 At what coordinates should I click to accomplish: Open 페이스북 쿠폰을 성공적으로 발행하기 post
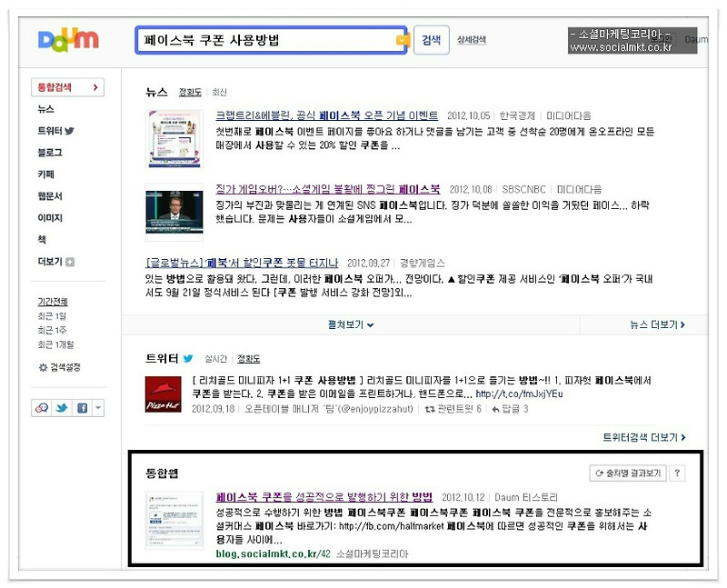click(324, 497)
